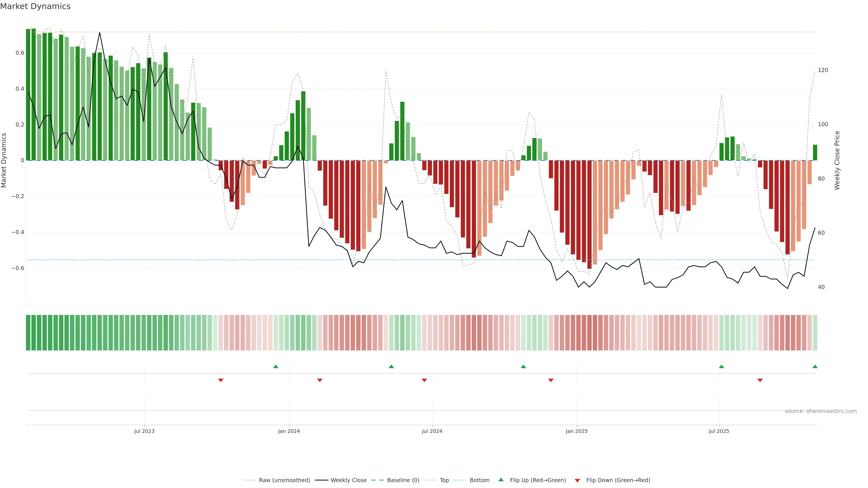868x488 pixels.
Task: Click the final green bar at the chart's right edge
Action: (815, 152)
